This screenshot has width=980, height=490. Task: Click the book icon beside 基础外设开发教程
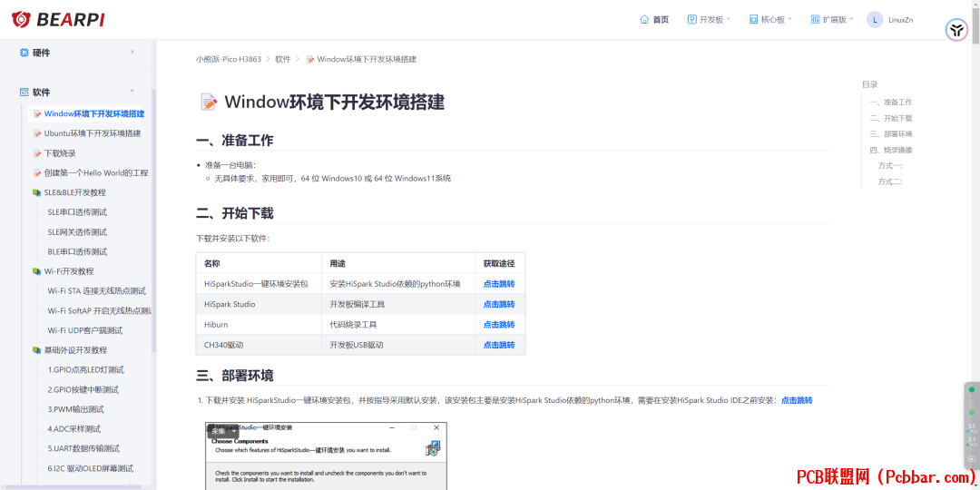click(37, 350)
